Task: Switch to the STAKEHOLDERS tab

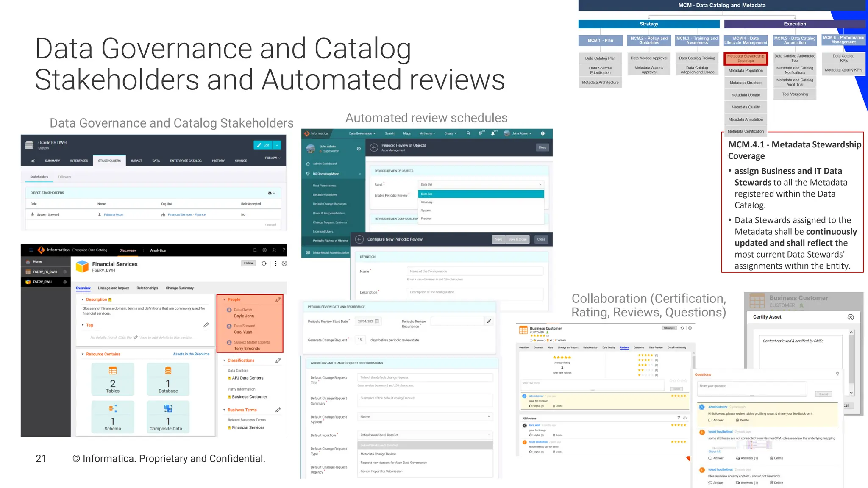Action: (109, 161)
